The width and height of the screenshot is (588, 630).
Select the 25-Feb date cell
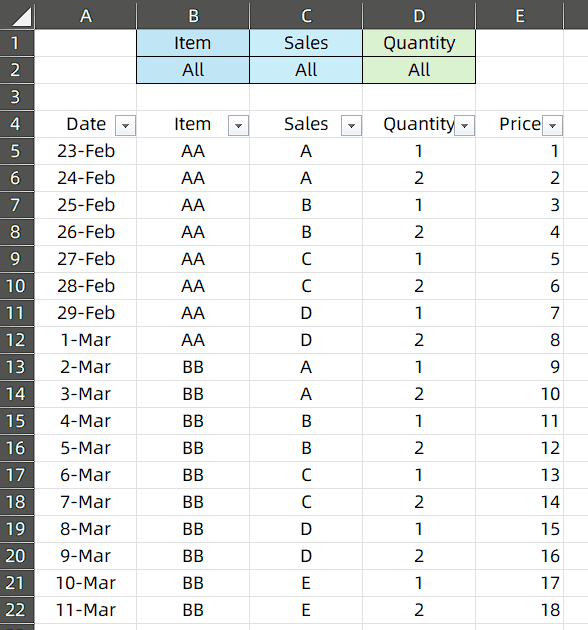(86, 205)
